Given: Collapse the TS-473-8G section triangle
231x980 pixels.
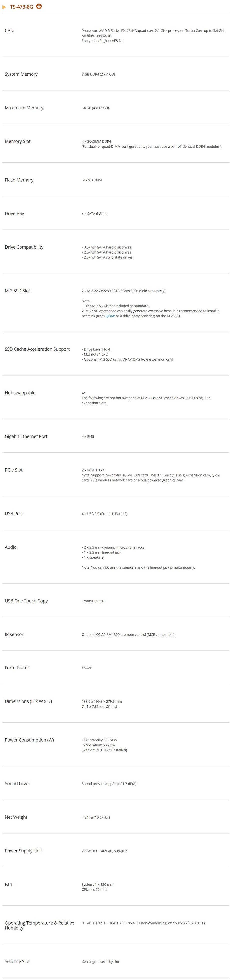Looking at the screenshot, I should pos(4,7).
